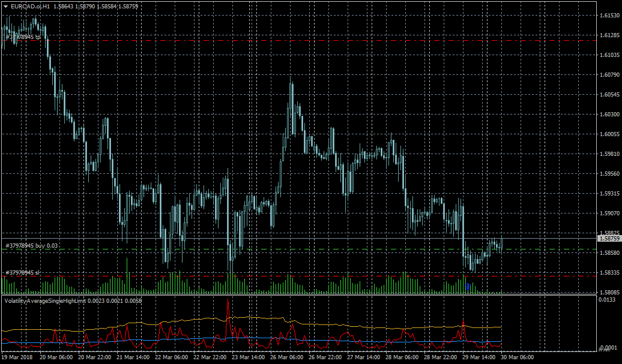Click the 1.59070 price axis label
Screen dimensions: 622x364
coord(610,213)
